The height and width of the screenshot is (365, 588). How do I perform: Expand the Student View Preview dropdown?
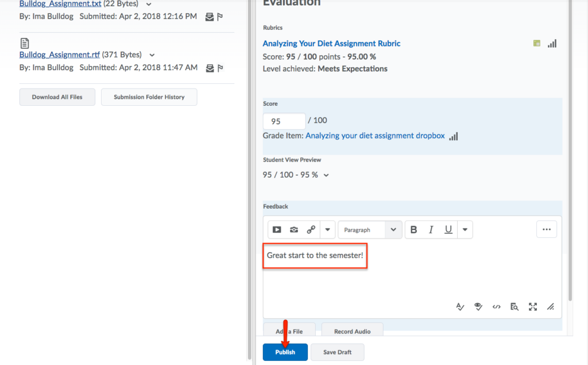click(x=327, y=175)
